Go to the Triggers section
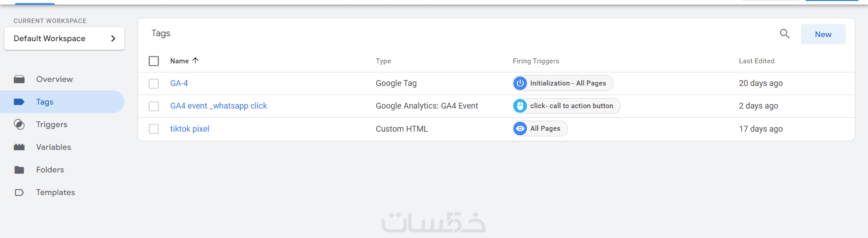This screenshot has width=868, height=238. pos(52,124)
